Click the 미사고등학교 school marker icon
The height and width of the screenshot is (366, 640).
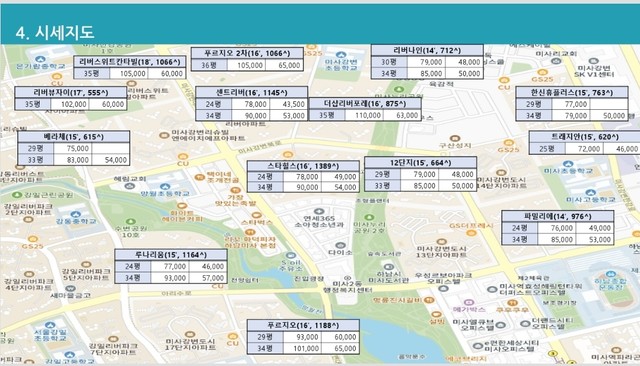590,192
